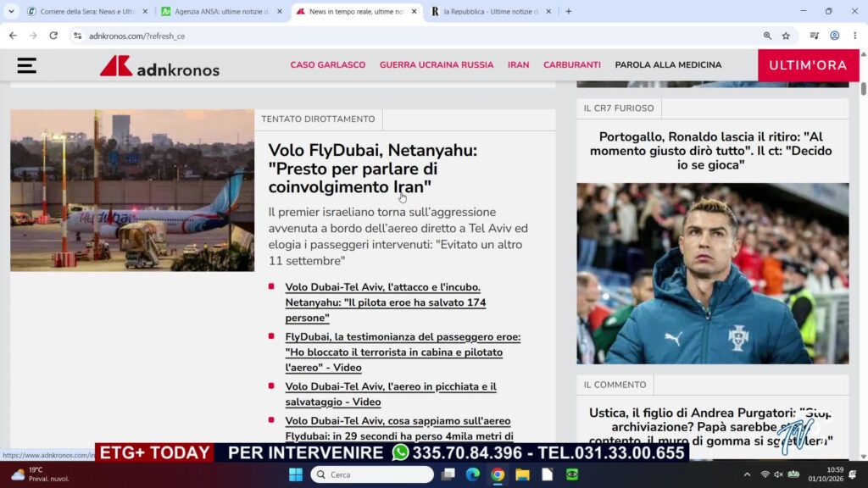The width and height of the screenshot is (868, 488).
Task: Open link l'aereo in picchiata e il salvataggio
Action: click(x=391, y=394)
